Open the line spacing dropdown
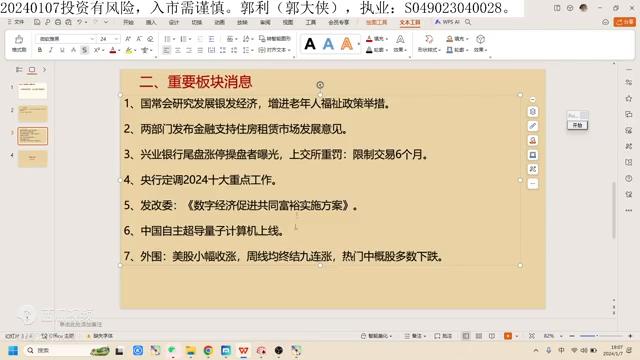The width and height of the screenshot is (640, 360). point(247,50)
